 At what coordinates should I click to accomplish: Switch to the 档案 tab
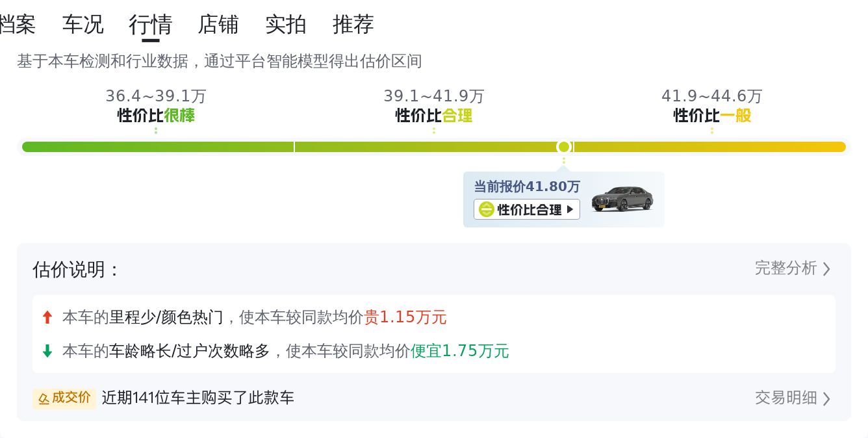point(17,25)
